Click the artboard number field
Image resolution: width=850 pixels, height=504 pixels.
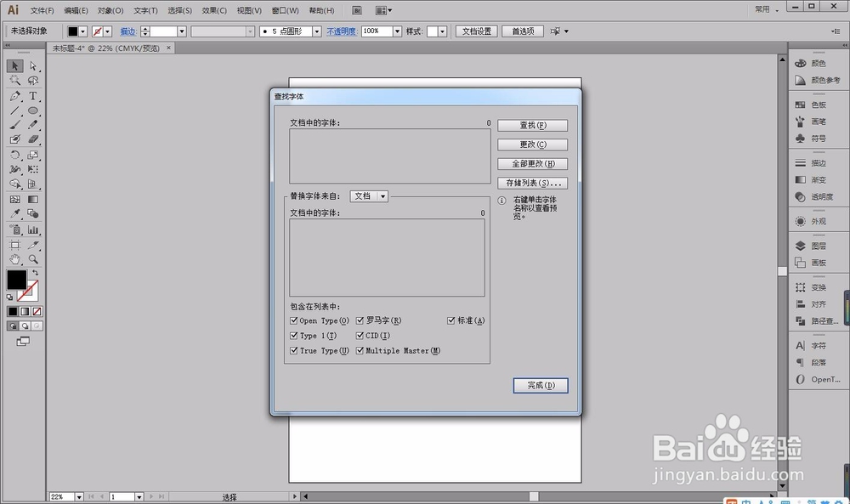[x=122, y=496]
